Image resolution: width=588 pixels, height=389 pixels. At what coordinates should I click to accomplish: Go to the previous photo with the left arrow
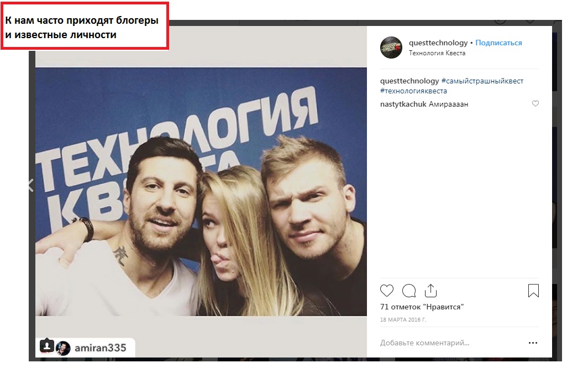pyautogui.click(x=31, y=185)
